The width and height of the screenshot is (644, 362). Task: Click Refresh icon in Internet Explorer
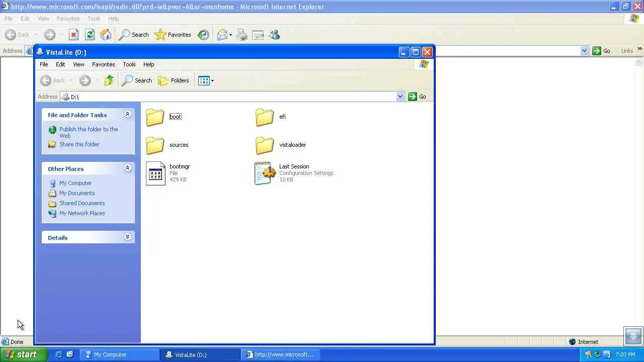pos(90,35)
